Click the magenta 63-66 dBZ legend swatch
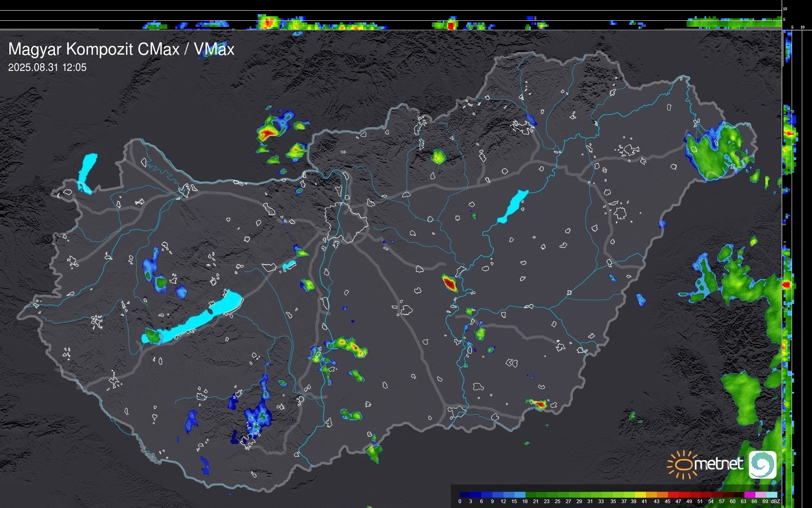 [x=750, y=495]
